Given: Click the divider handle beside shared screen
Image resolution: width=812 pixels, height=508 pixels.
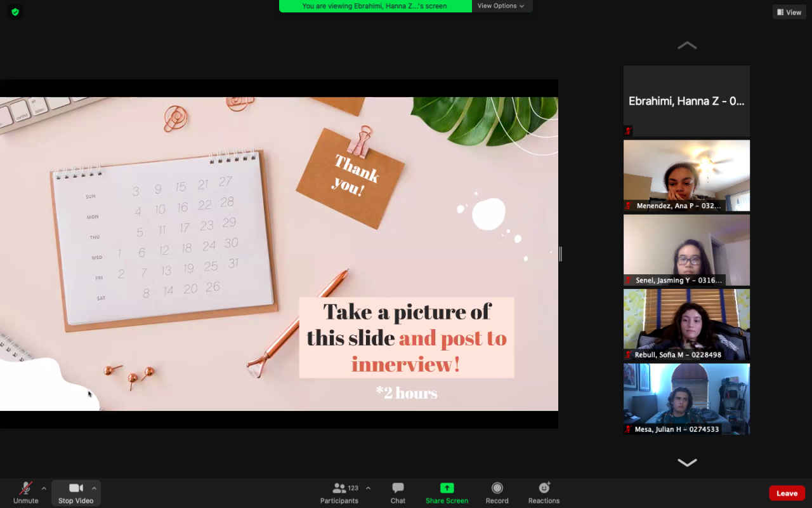Looking at the screenshot, I should [560, 254].
